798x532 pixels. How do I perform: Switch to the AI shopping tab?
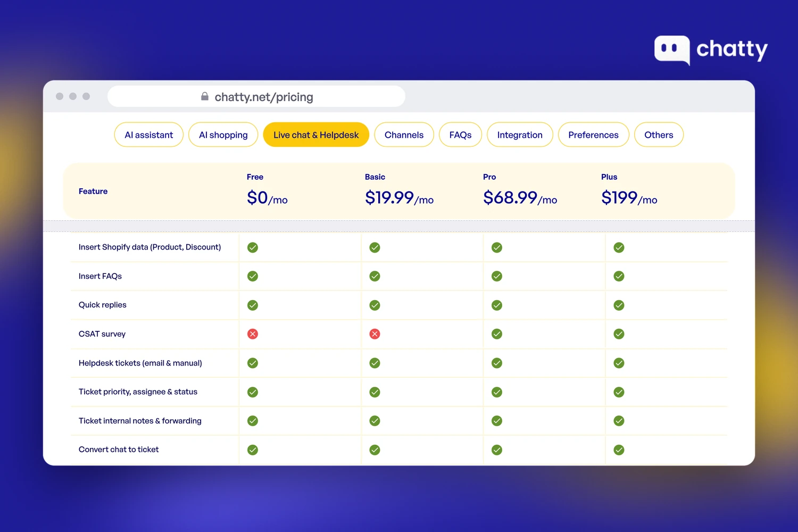[x=223, y=135]
